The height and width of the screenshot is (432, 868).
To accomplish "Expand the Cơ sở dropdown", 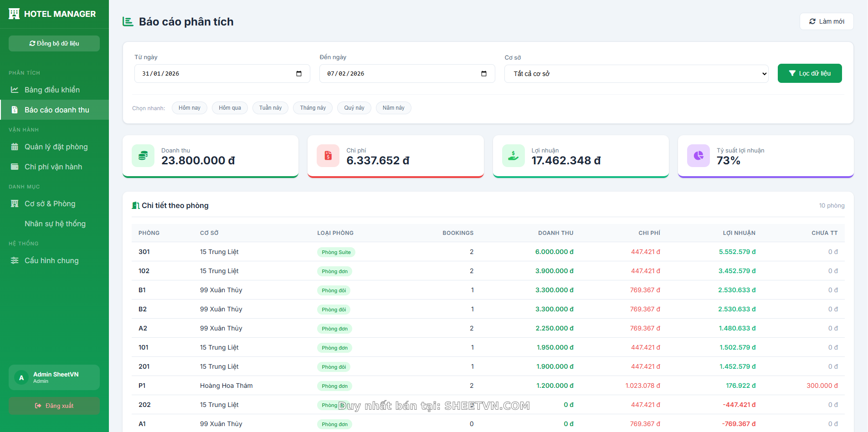I will click(636, 74).
